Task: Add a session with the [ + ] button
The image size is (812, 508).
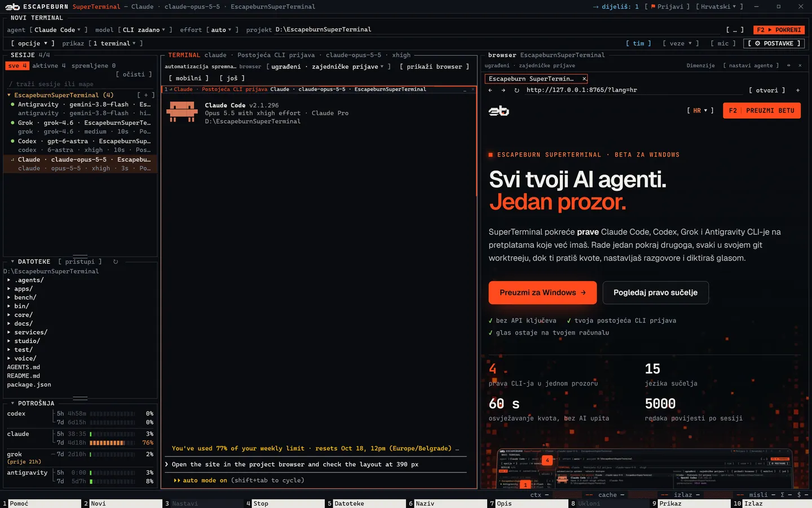Action: click(x=146, y=95)
